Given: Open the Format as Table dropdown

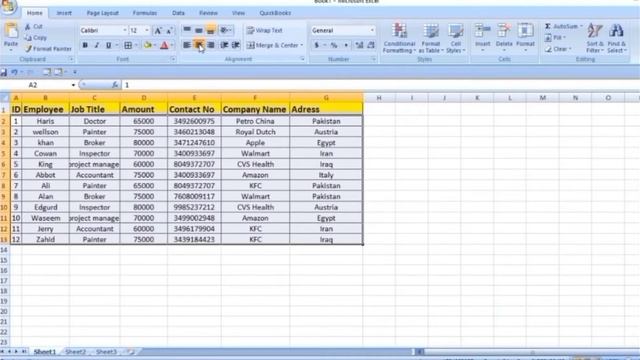Looking at the screenshot, I should (431, 38).
